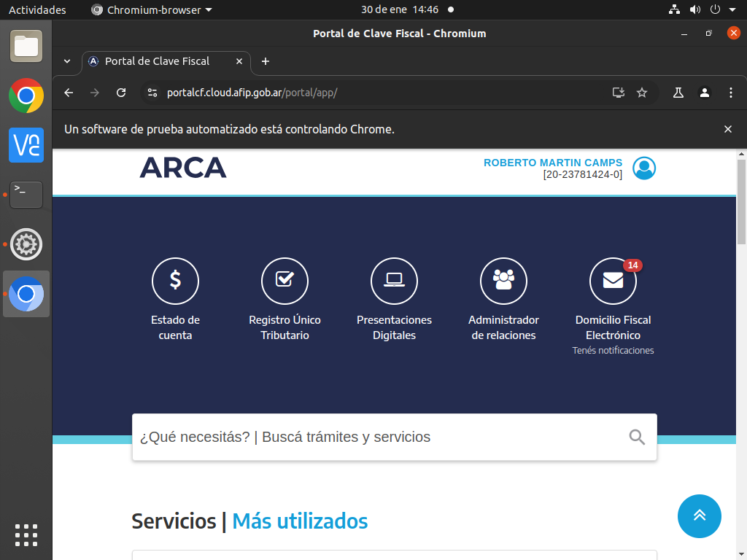
Task: Go back with browser back arrow
Action: 69,93
